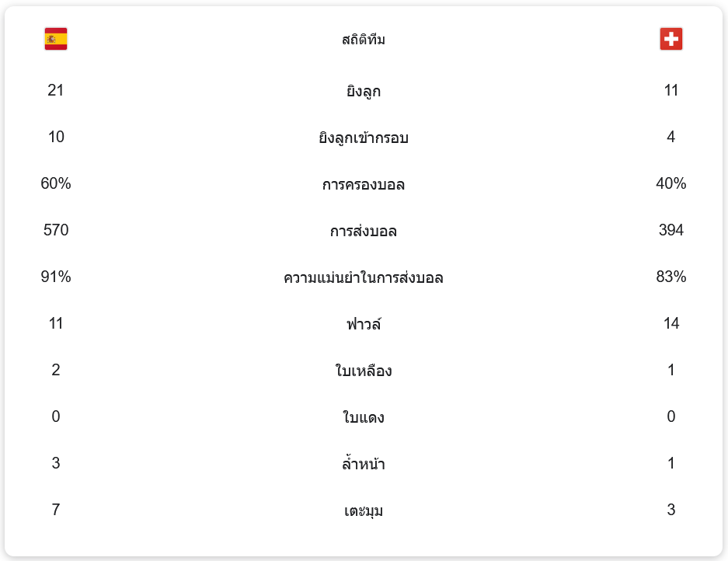Click the ฟาวล์ fouls label
This screenshot has height=561, width=728.
[x=364, y=324]
